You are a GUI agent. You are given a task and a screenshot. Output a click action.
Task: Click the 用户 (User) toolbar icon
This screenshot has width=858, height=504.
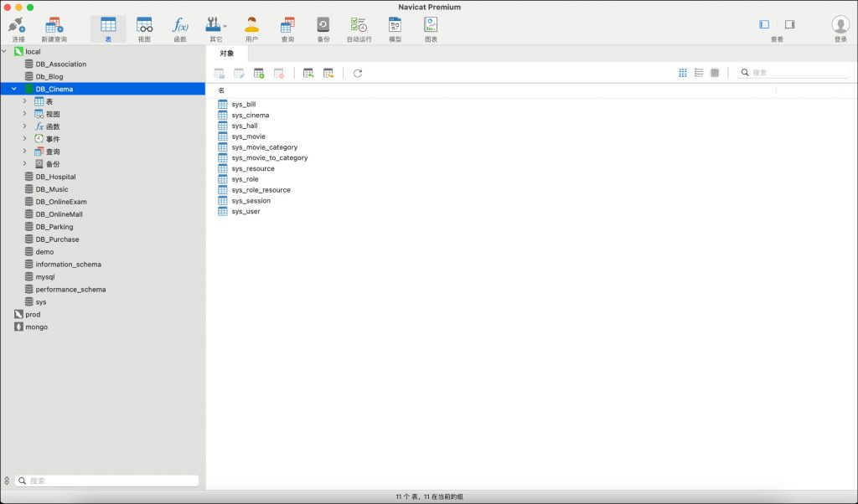point(251,28)
